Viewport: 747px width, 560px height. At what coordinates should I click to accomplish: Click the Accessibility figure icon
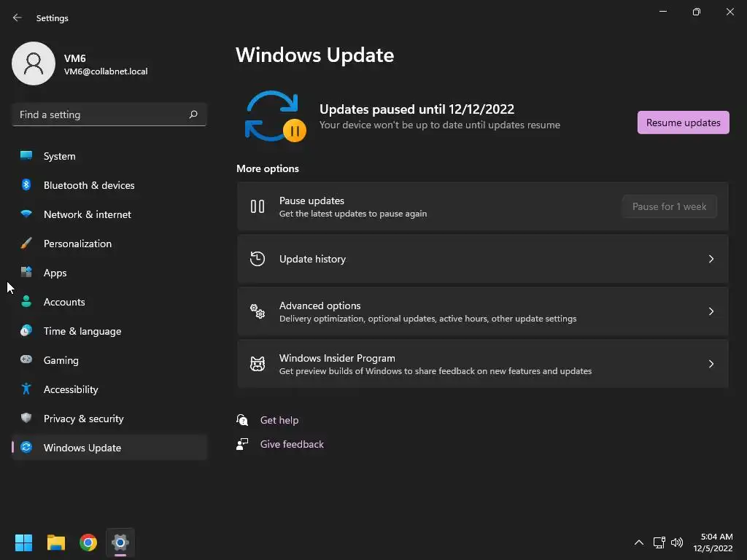coord(26,389)
